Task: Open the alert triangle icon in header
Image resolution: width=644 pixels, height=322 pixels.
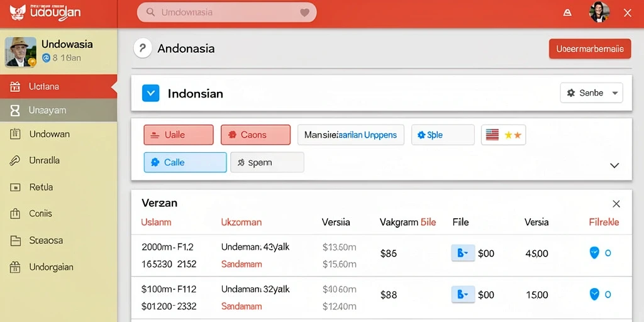Action: (x=568, y=13)
